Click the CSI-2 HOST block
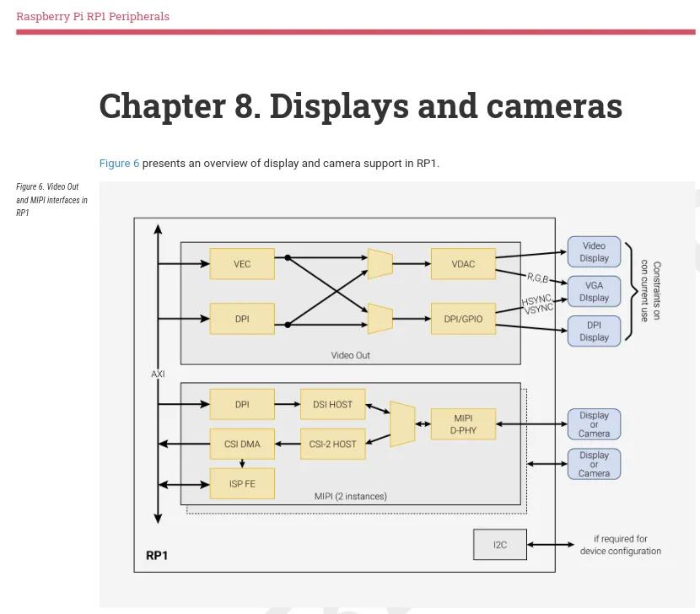The width and height of the screenshot is (700, 614). (332, 444)
